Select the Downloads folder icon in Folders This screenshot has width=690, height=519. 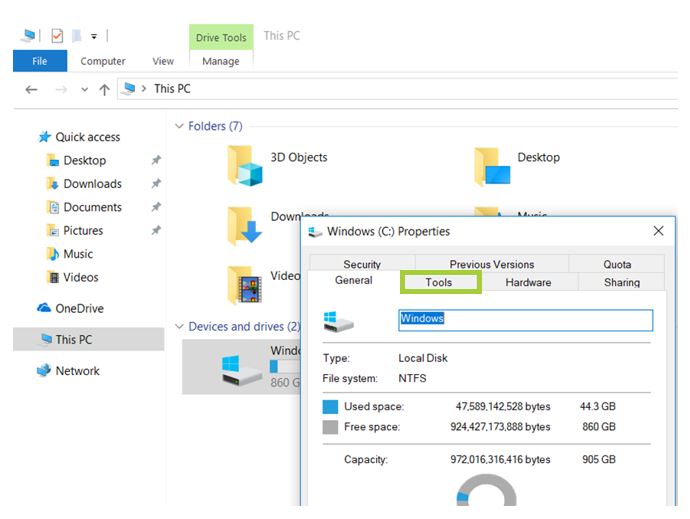click(x=245, y=226)
